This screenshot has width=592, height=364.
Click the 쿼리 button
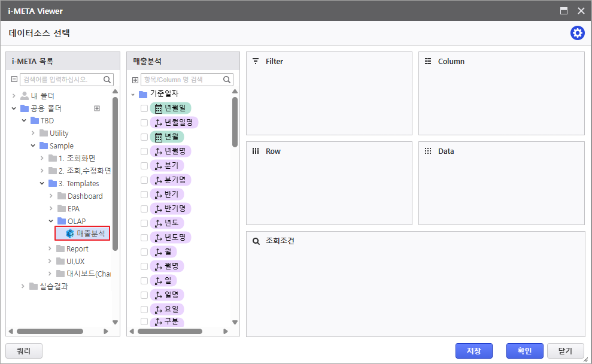point(23,351)
